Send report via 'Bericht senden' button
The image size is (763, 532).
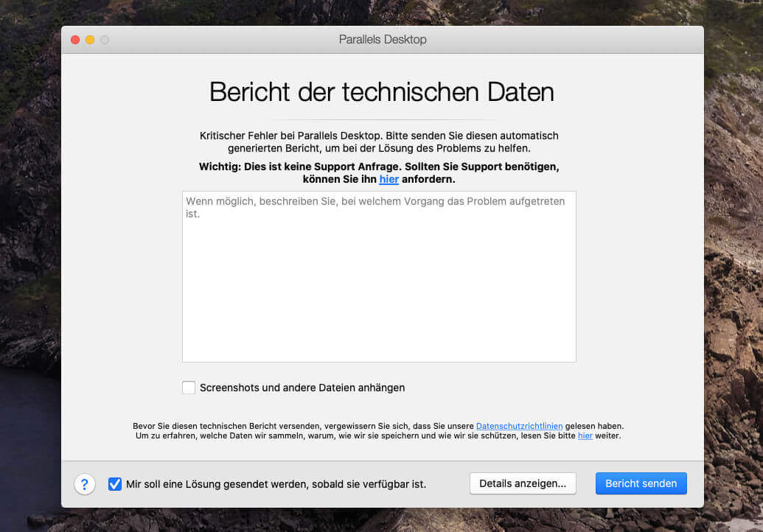641,483
